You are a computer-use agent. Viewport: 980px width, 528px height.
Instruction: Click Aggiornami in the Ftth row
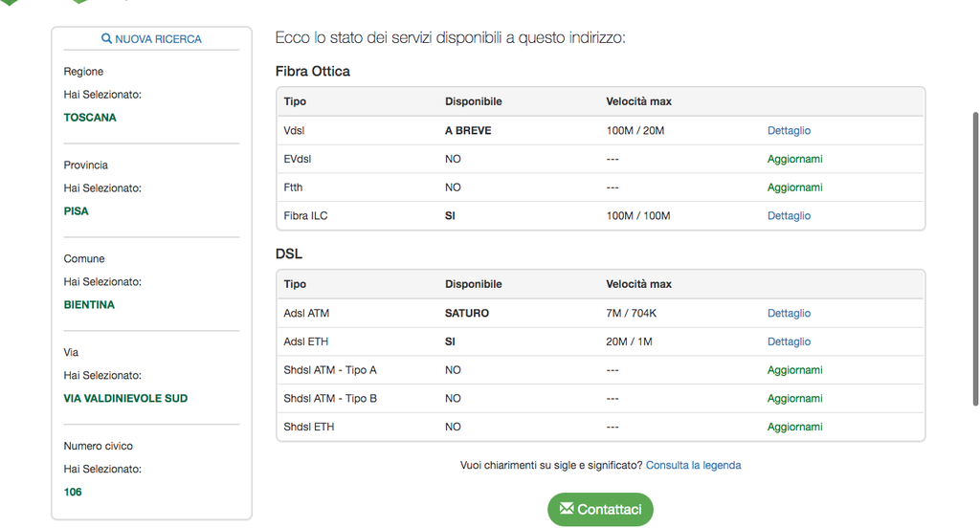point(794,187)
